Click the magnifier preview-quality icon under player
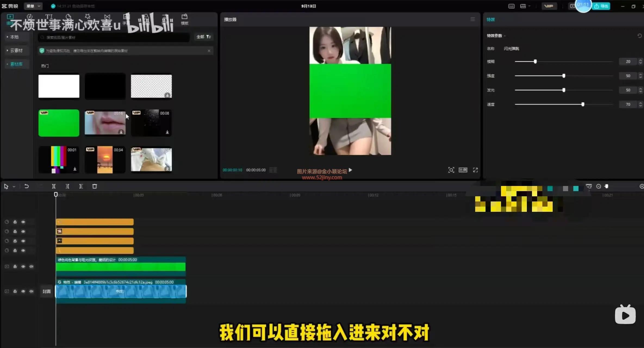 [x=451, y=170]
